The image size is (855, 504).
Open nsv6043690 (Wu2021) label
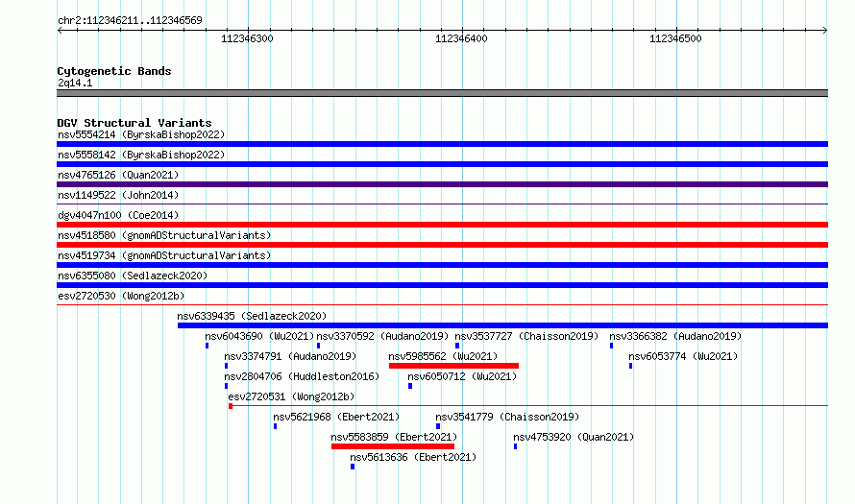click(x=259, y=336)
